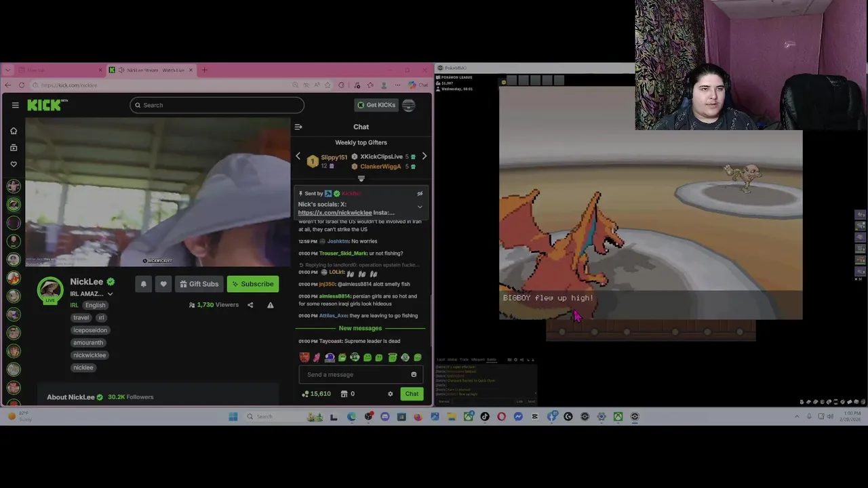
Task: Hide the pinned message
Action: [420, 194]
